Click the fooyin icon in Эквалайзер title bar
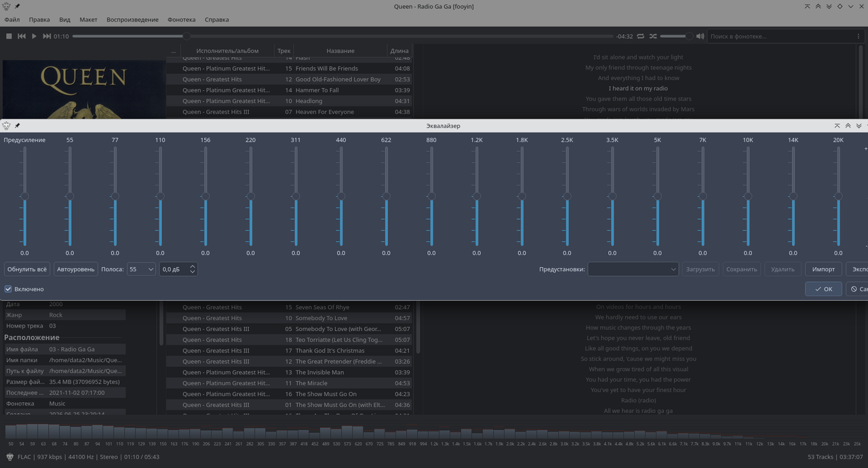Screen dimensions: 868x468 (6, 125)
